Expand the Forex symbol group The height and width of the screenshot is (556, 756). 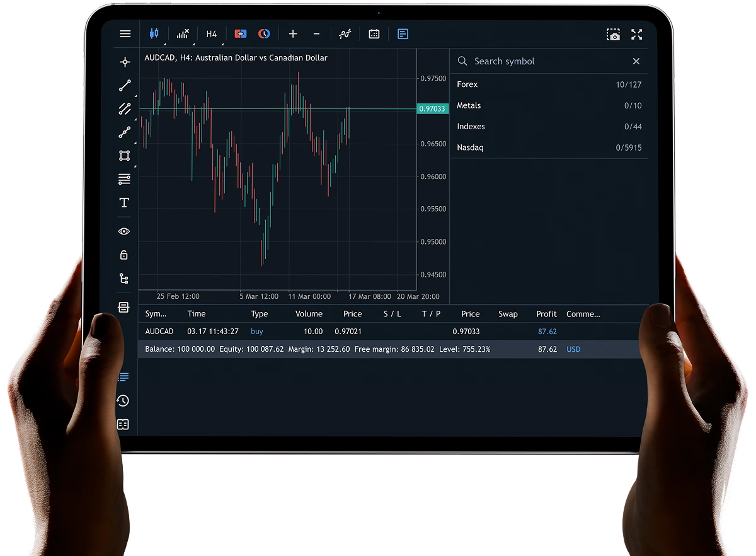549,84
